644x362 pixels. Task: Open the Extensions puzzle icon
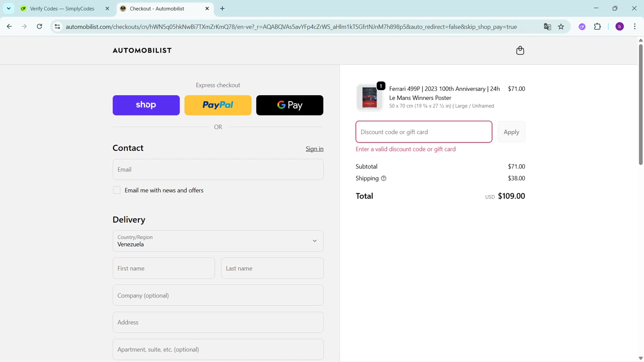point(597,27)
